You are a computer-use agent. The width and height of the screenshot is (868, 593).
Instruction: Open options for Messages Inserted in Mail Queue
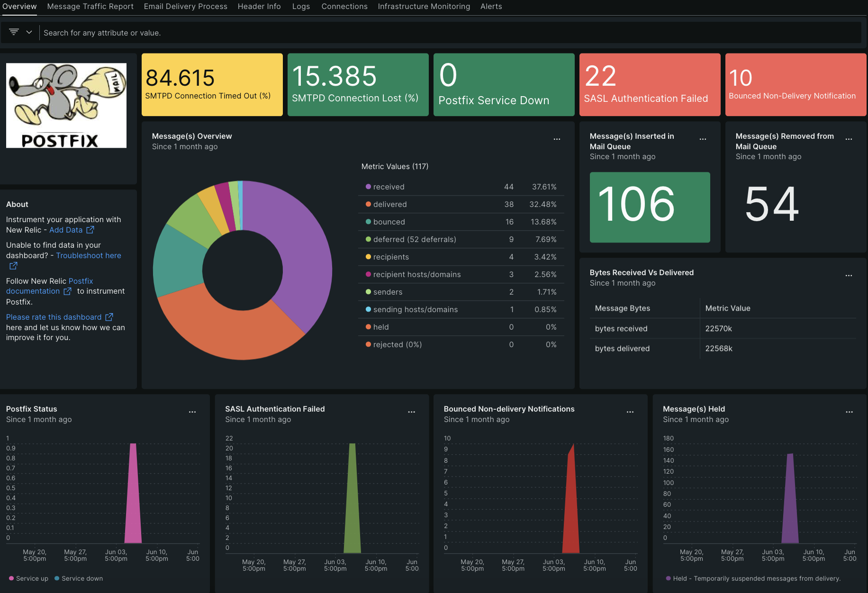tap(703, 139)
